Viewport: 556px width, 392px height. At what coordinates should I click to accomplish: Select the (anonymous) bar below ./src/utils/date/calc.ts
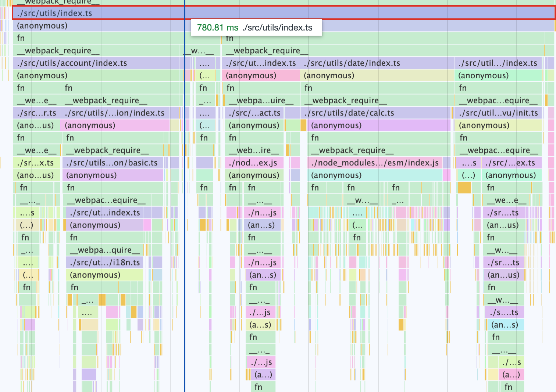379,126
